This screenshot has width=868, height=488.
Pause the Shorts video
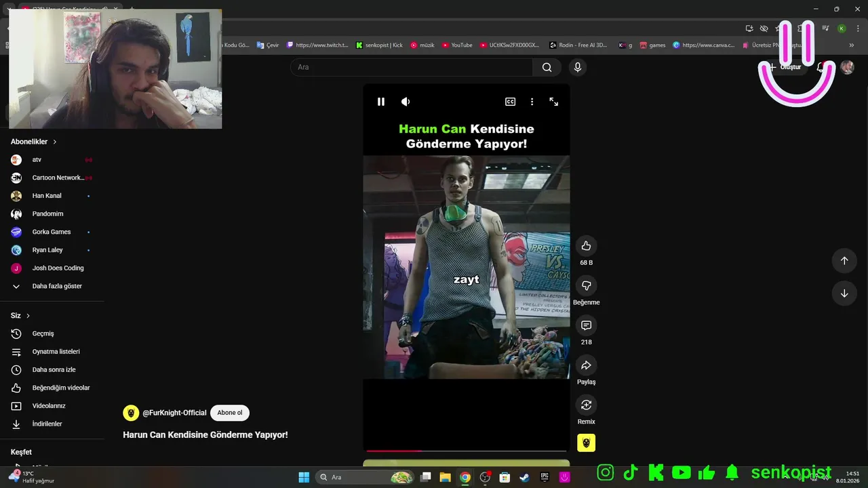pos(381,102)
